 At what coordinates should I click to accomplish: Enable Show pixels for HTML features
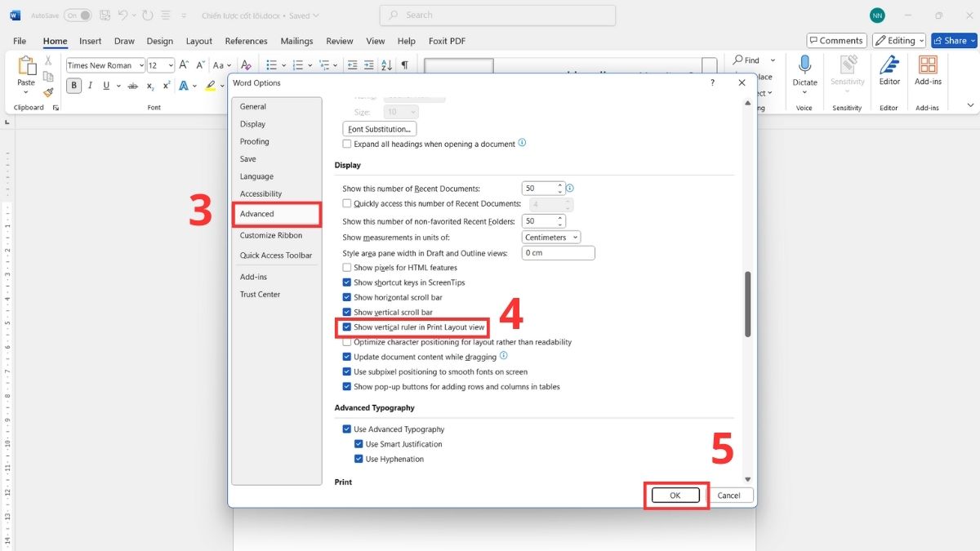pos(347,268)
